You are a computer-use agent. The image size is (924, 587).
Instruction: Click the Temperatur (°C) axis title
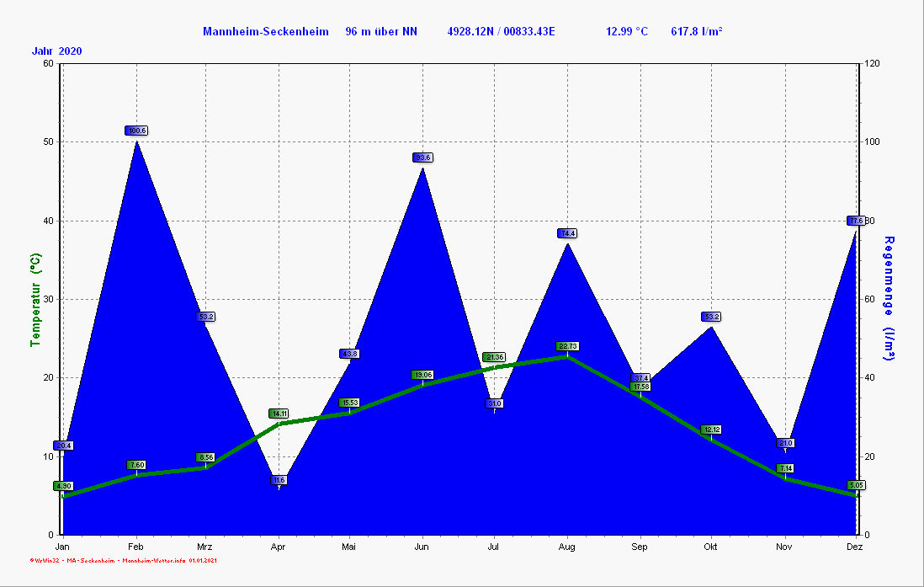click(x=35, y=302)
